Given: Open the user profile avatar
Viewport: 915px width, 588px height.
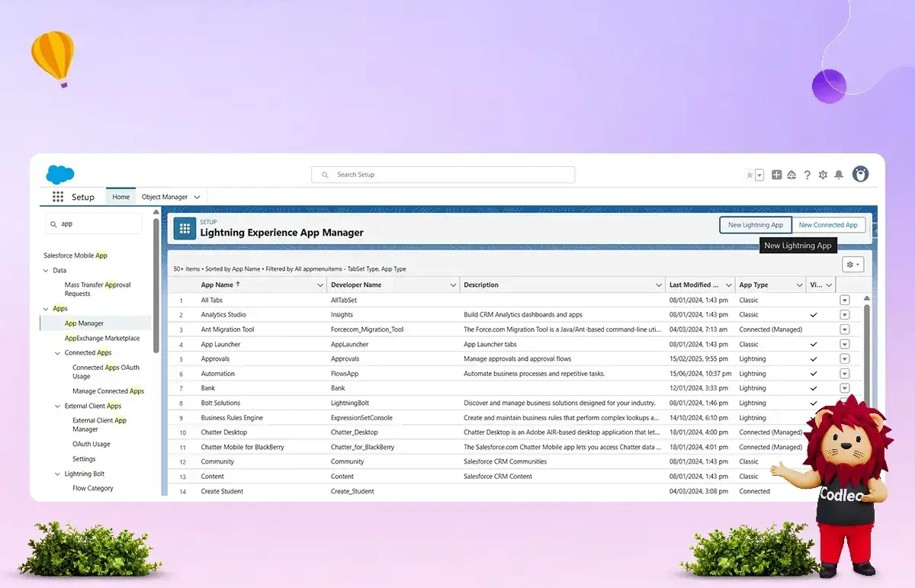Looking at the screenshot, I should tap(860, 175).
